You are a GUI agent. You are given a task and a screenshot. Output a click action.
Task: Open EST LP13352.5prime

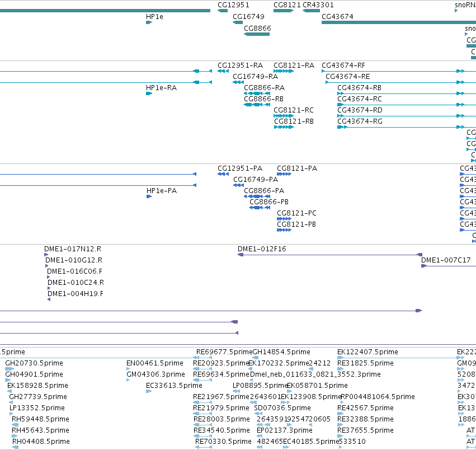37,408
